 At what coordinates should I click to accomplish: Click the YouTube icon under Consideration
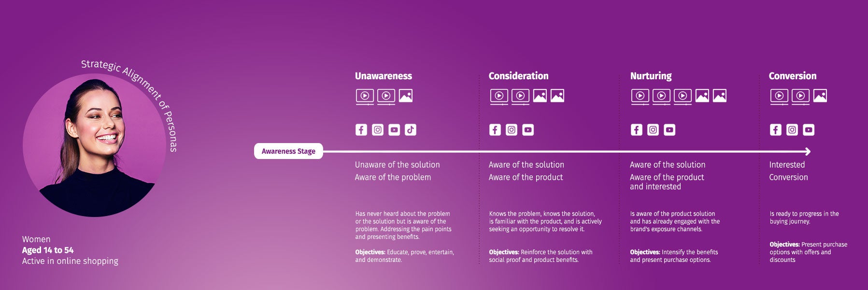[x=528, y=130]
